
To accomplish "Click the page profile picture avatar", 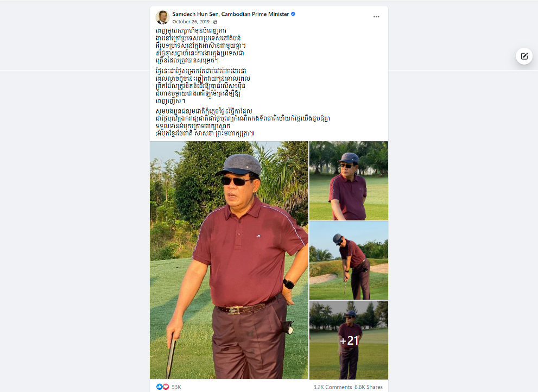I will pos(162,17).
